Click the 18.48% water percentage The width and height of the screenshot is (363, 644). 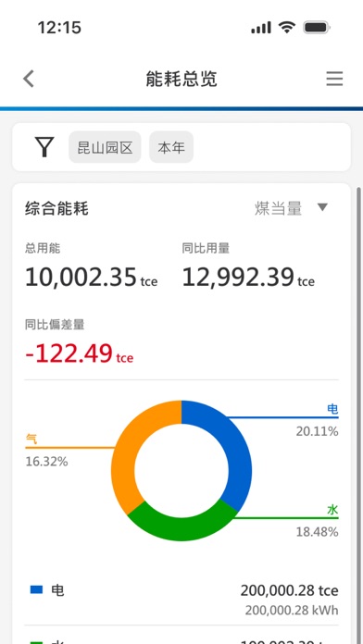[317, 532]
